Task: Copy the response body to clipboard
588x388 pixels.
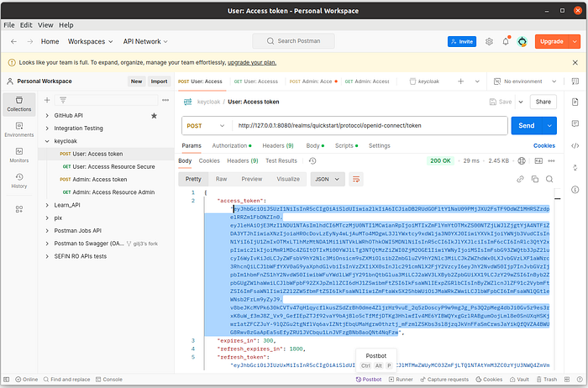Action: (x=535, y=179)
